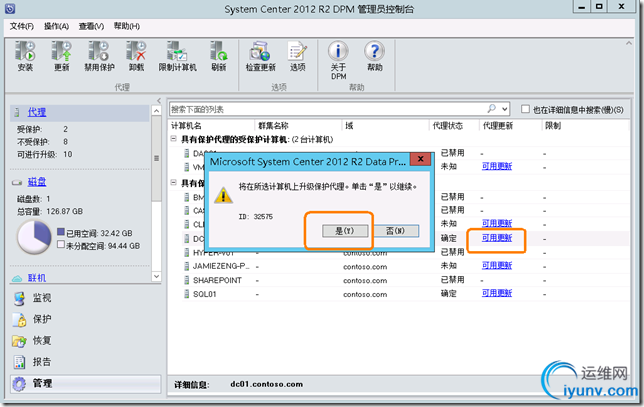Viewport: 644px width, 407px height.
Task: Click the warning icon in the dialog
Action: [x=223, y=195]
